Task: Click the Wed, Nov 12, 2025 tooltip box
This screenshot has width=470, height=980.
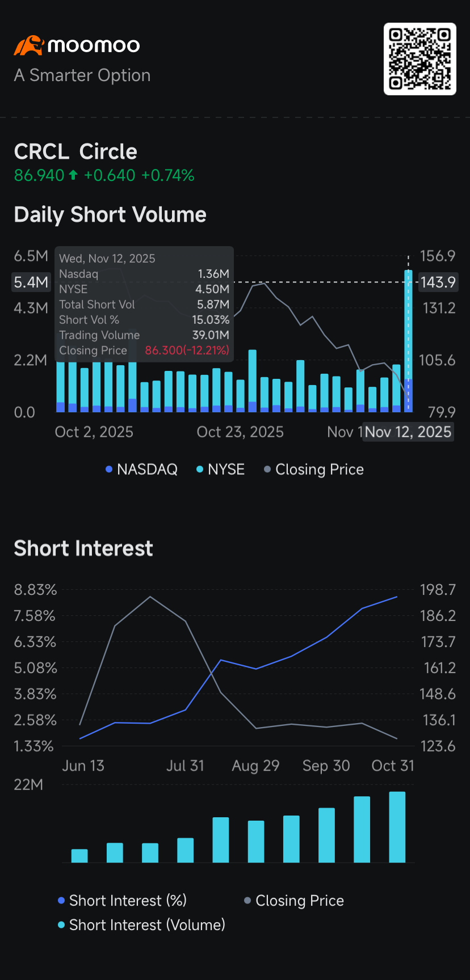Action: pos(144,304)
